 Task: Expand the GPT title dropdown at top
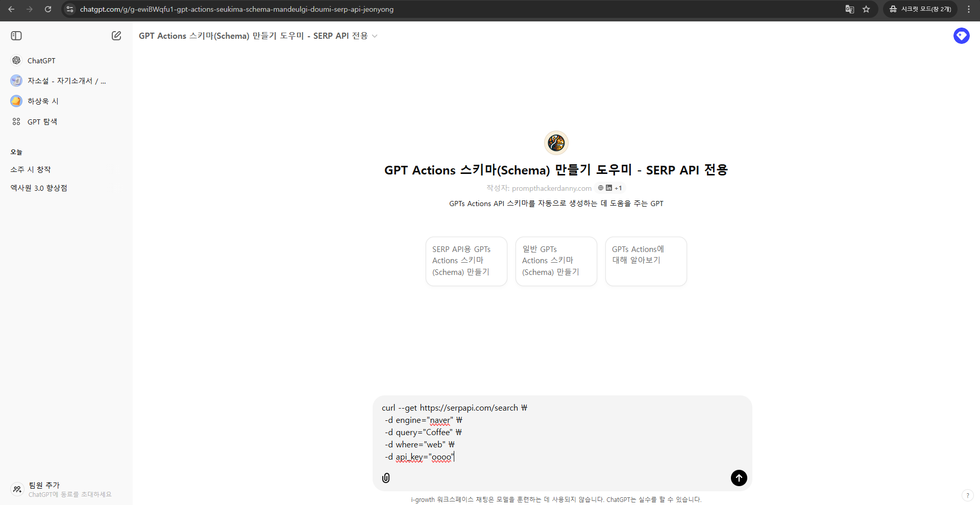click(258, 36)
